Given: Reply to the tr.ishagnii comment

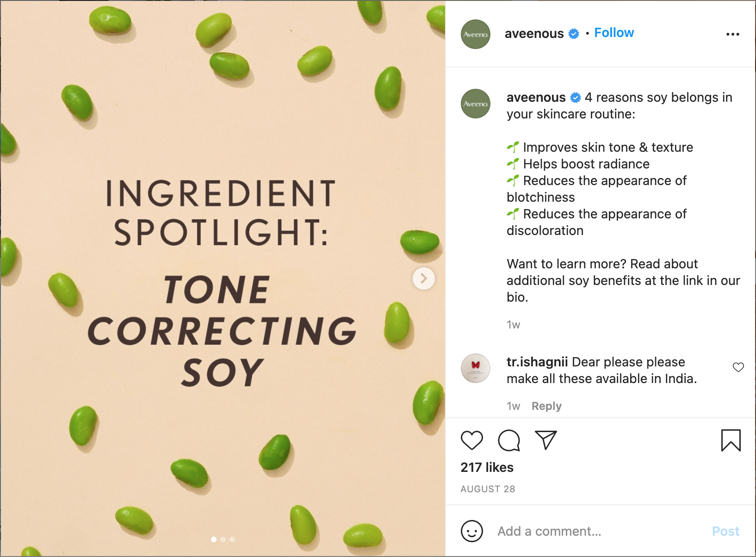Looking at the screenshot, I should click(x=546, y=406).
